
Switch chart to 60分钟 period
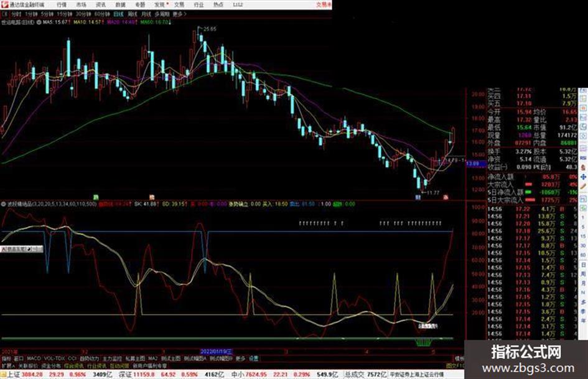101,14
